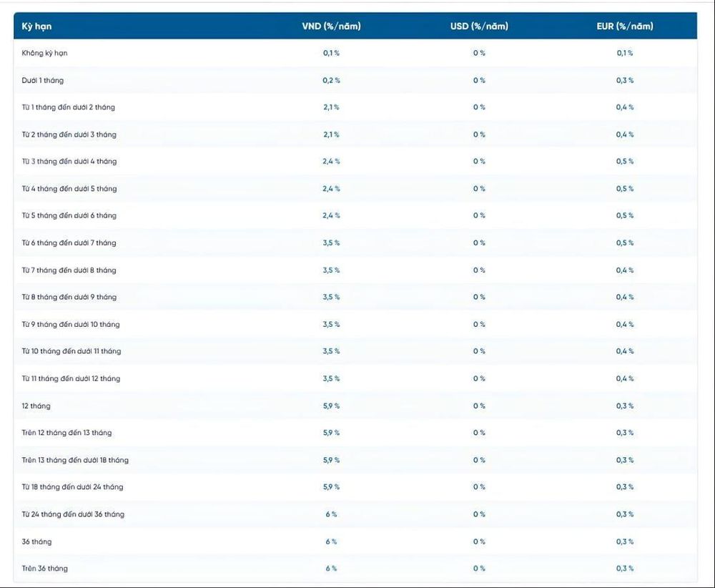Select row Từ 18 tháng đến dưới 24 tháng

355,486
